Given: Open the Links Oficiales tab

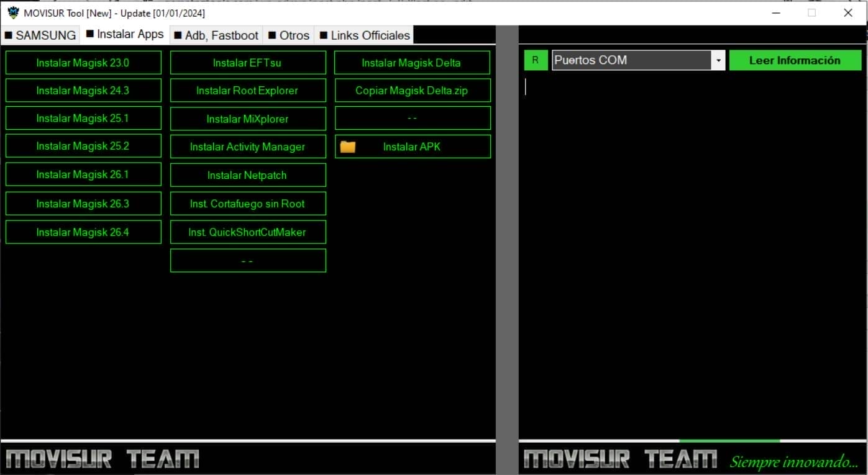Looking at the screenshot, I should pyautogui.click(x=363, y=35).
